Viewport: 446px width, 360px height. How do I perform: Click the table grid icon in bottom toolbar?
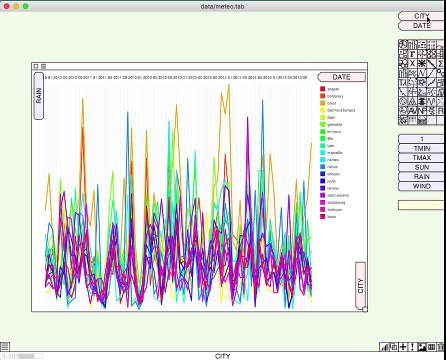coord(431,347)
